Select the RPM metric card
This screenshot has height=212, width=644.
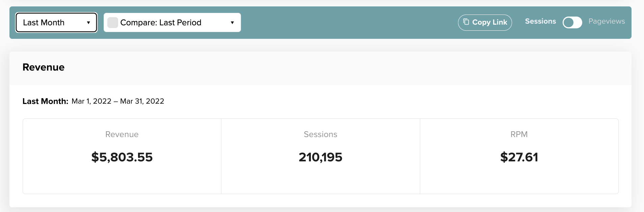519,156
